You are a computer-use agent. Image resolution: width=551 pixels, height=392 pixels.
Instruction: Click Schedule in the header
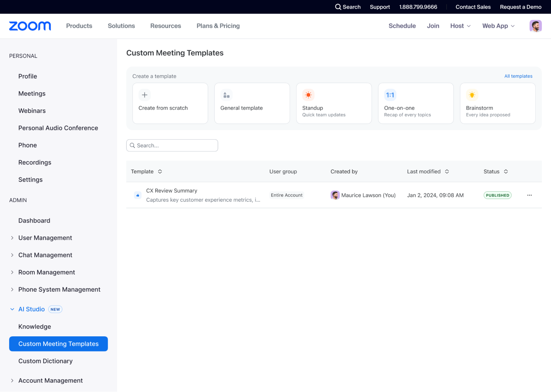pyautogui.click(x=402, y=26)
